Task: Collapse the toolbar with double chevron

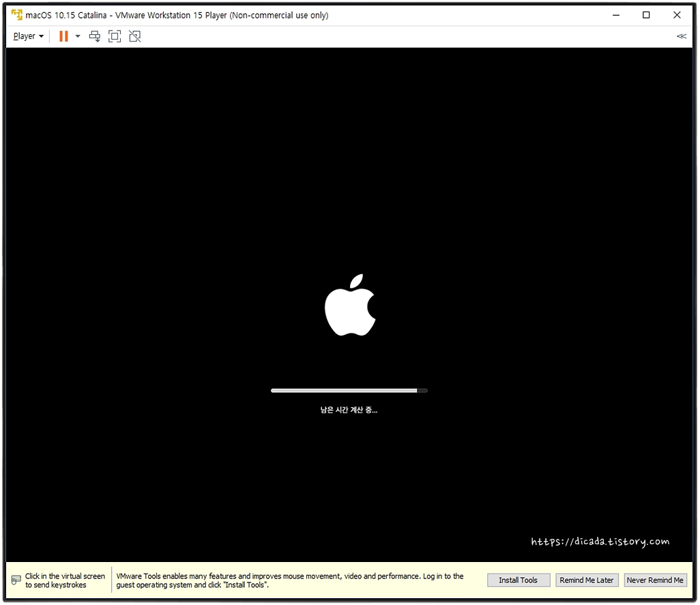Action: pos(682,36)
